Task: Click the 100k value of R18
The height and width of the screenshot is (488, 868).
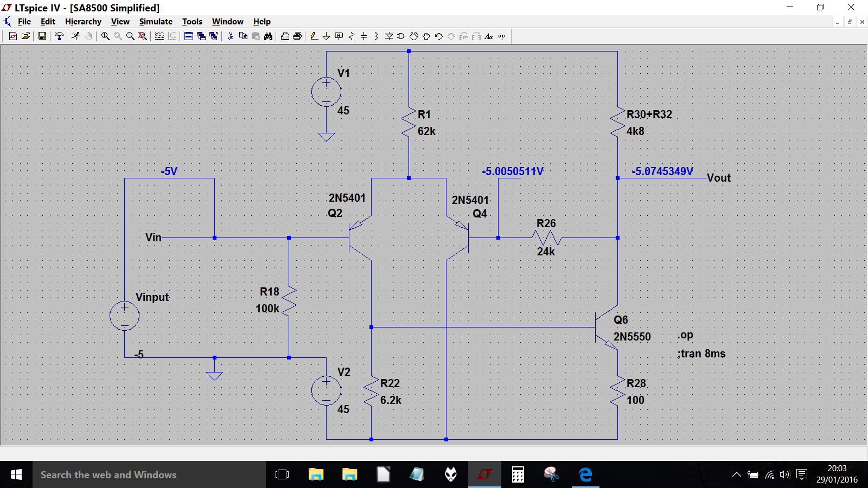Action: coord(267,309)
